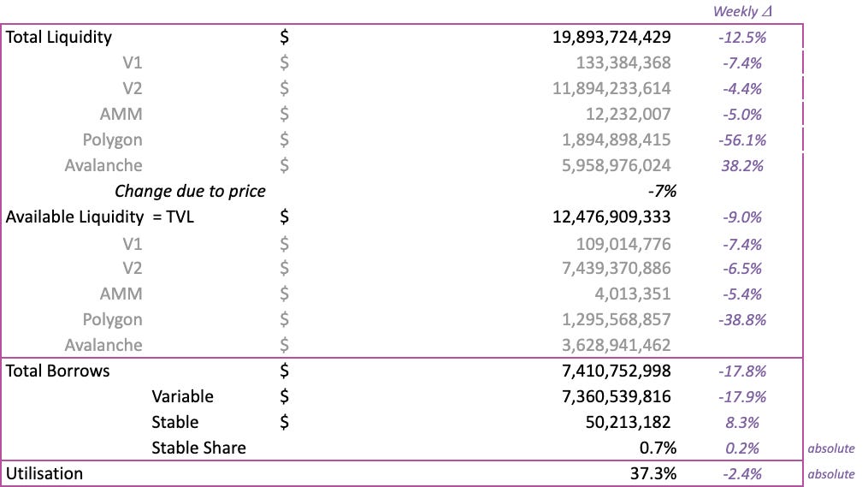Image resolution: width=868 pixels, height=487 pixels.
Task: Click the V2 label beside 11,894,233,614
Action: pyautogui.click(x=133, y=89)
